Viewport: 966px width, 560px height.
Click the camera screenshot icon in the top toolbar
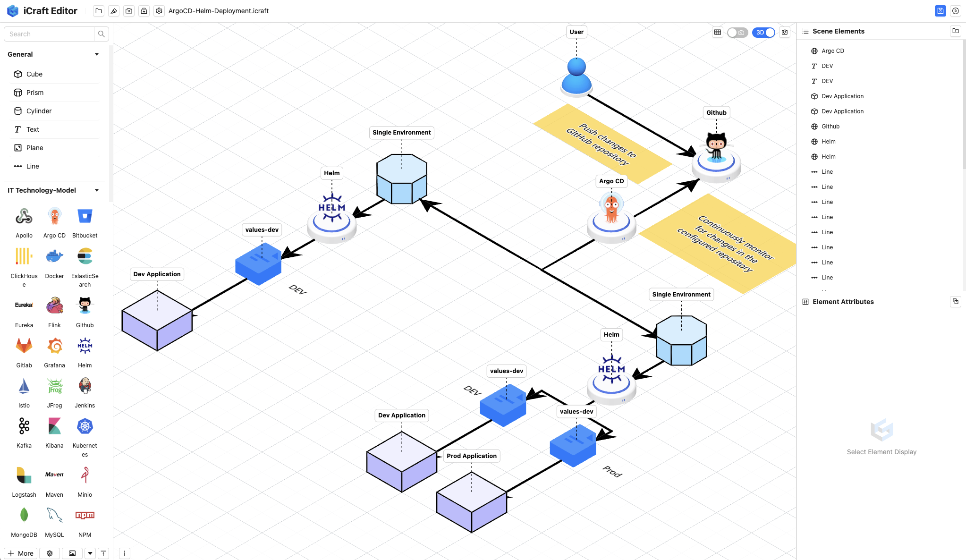coord(129,11)
